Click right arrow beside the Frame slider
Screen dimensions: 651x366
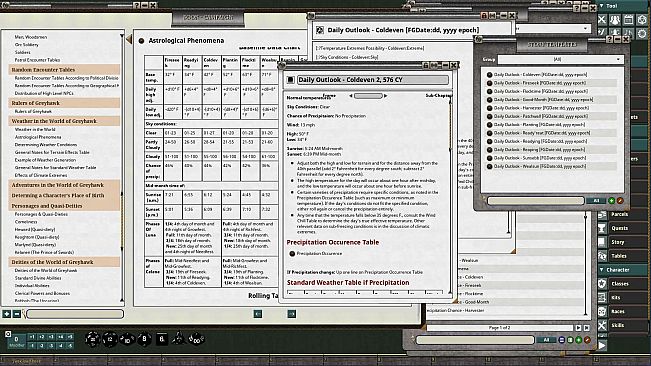coord(386,96)
